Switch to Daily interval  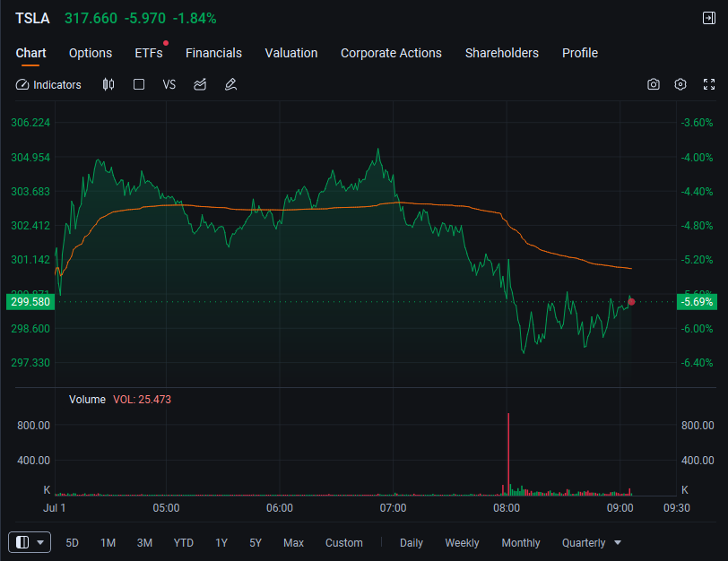click(x=412, y=543)
